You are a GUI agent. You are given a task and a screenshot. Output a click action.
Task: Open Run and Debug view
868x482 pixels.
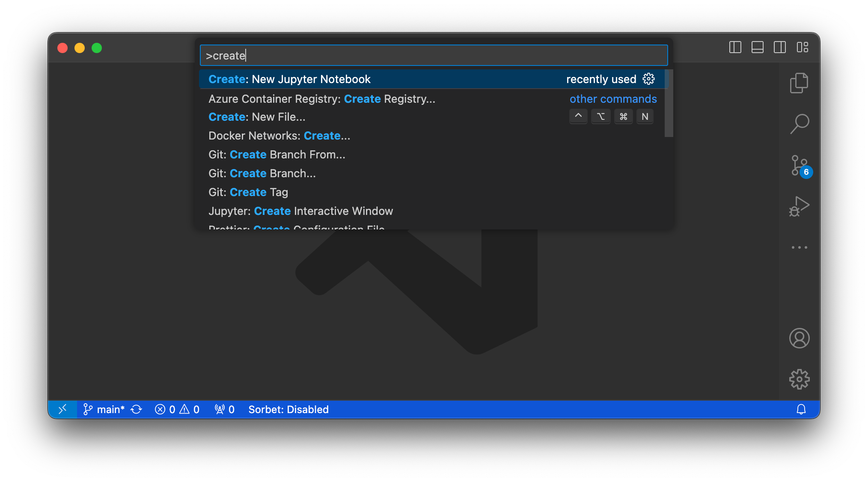pos(799,206)
